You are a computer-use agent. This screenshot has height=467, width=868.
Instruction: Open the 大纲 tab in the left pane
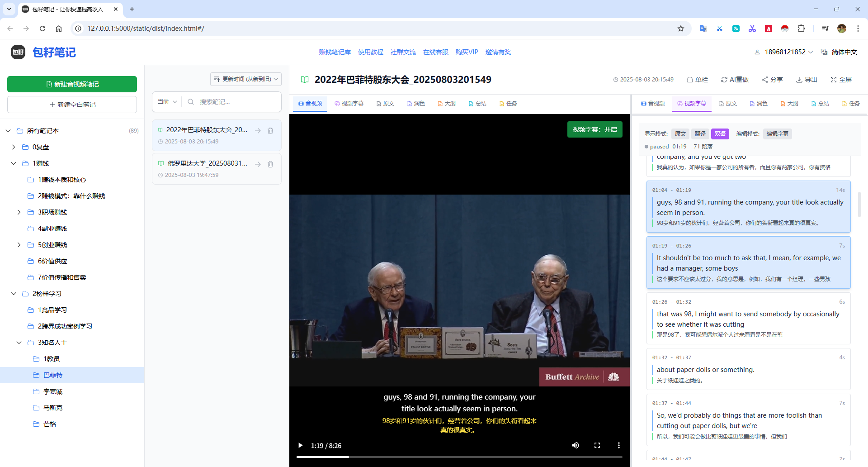coord(447,104)
